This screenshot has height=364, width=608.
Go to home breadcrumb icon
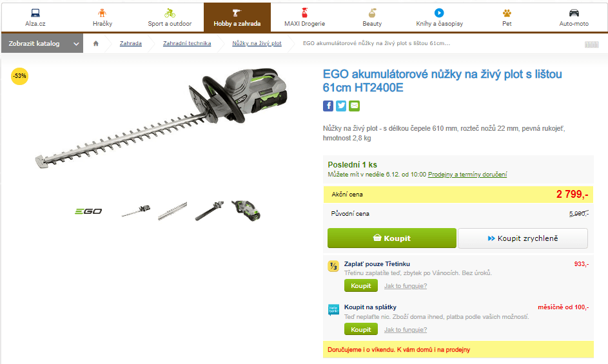(96, 43)
